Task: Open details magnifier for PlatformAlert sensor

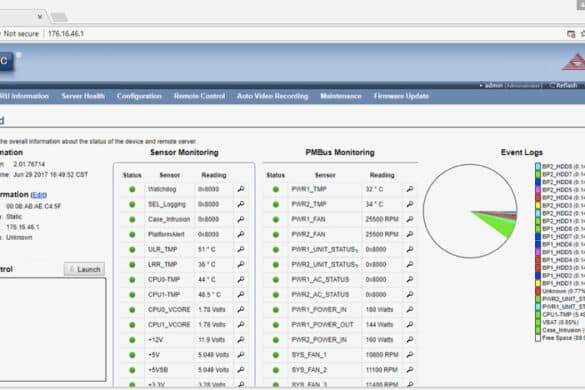Action: click(241, 234)
